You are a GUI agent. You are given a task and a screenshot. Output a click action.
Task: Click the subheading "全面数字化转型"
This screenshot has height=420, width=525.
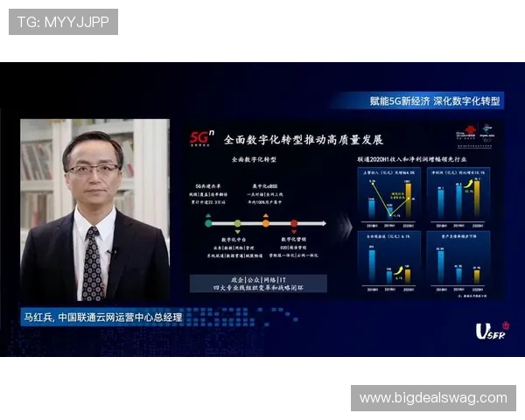(x=254, y=159)
